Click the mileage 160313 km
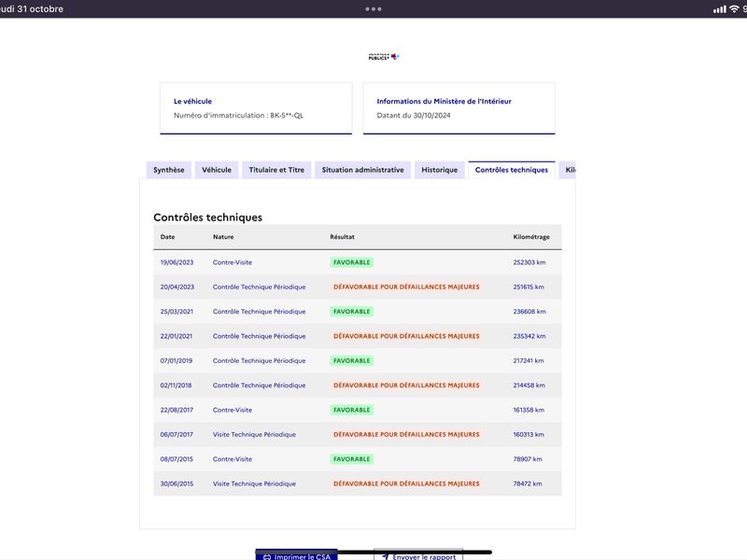Image resolution: width=747 pixels, height=560 pixels. pyautogui.click(x=529, y=435)
